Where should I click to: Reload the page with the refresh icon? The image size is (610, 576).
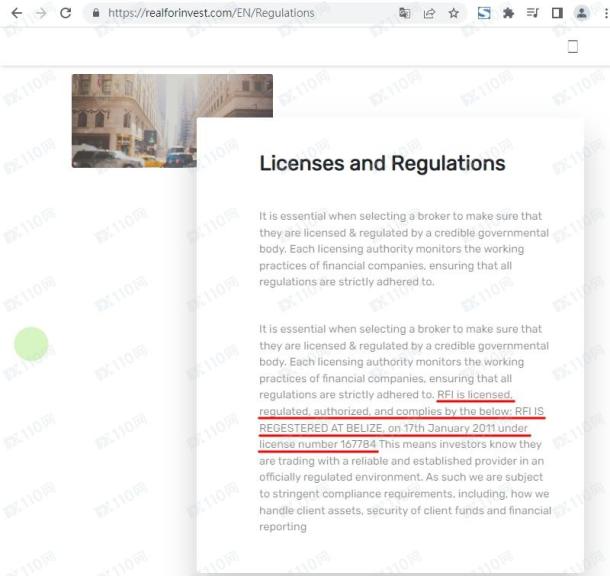[65, 13]
